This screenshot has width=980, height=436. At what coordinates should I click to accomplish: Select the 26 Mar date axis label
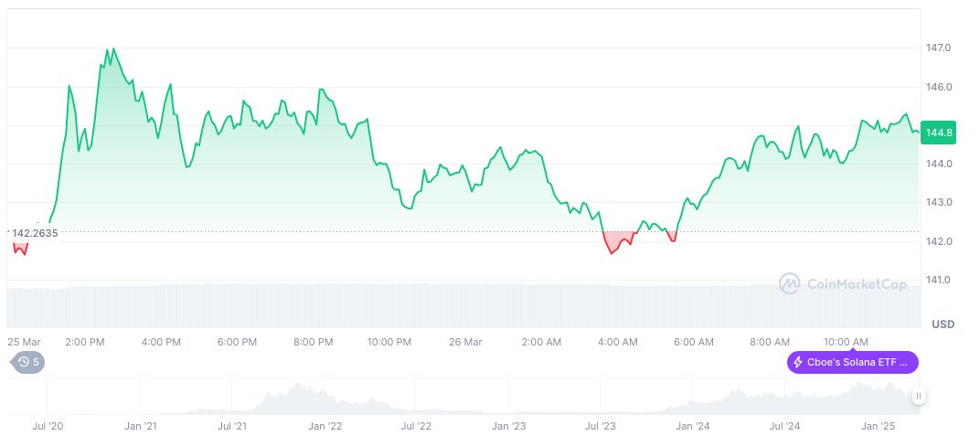tap(465, 342)
